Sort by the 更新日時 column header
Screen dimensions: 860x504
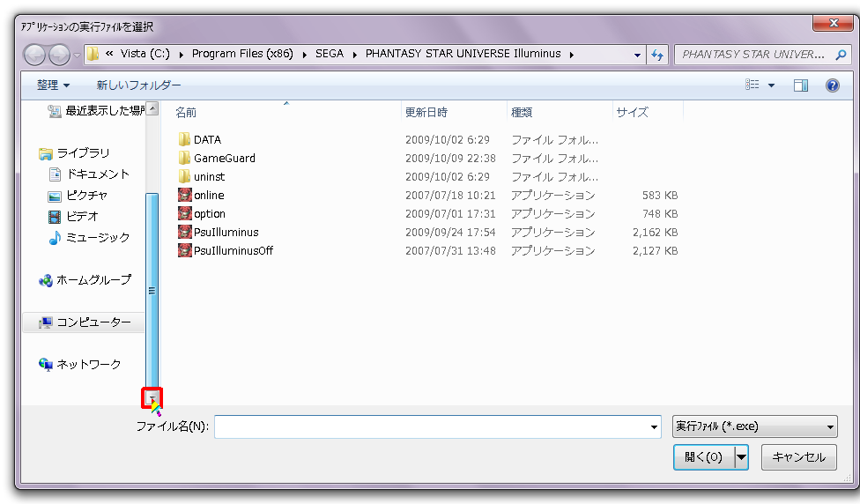(x=426, y=113)
